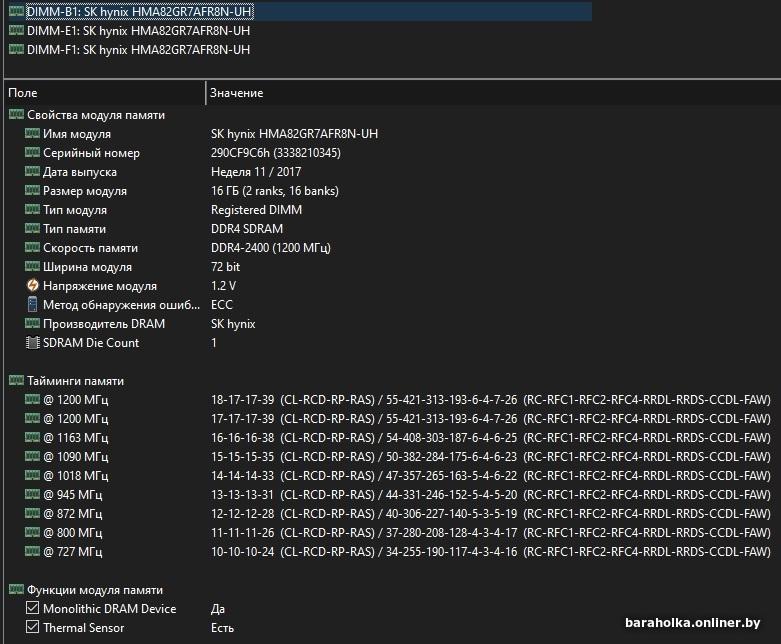Toggle Thermal Sensor checkbox

click(32, 627)
